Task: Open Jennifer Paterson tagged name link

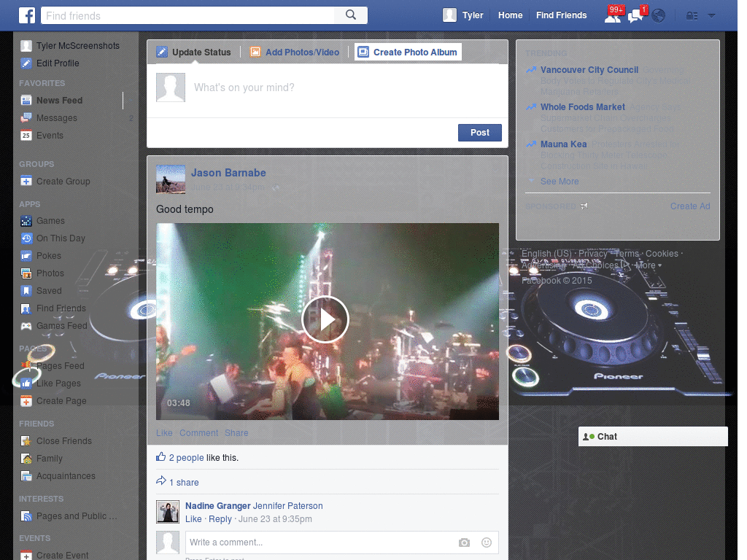Action: [x=287, y=506]
